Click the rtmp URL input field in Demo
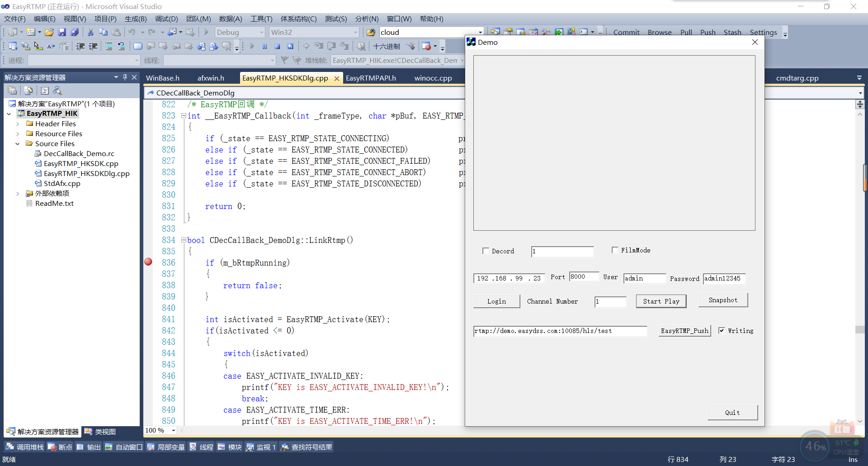The height and width of the screenshot is (466, 868). [x=560, y=331]
